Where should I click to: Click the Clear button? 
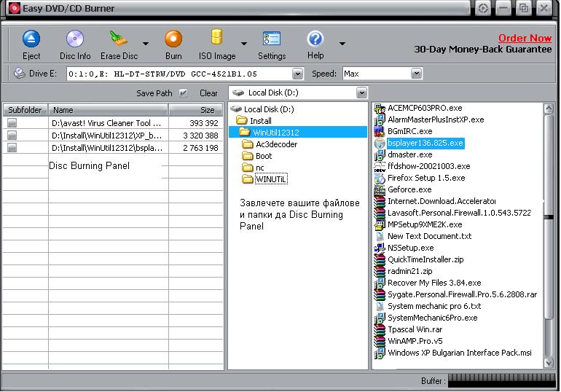tap(208, 93)
